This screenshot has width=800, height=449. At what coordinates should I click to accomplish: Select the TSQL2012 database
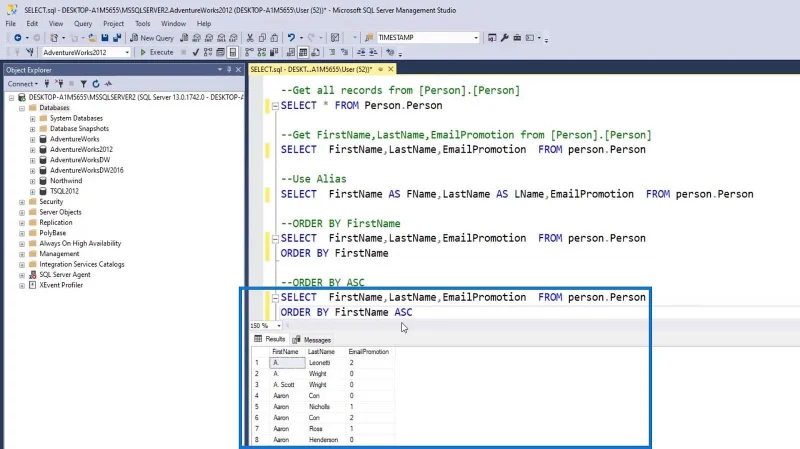coord(64,191)
